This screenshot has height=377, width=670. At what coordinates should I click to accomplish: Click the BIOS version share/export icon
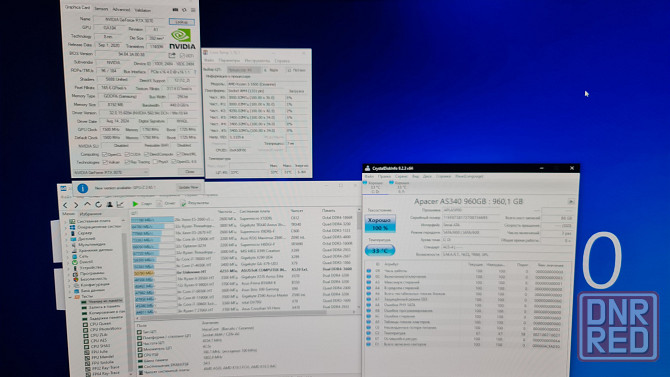pyautogui.click(x=172, y=55)
